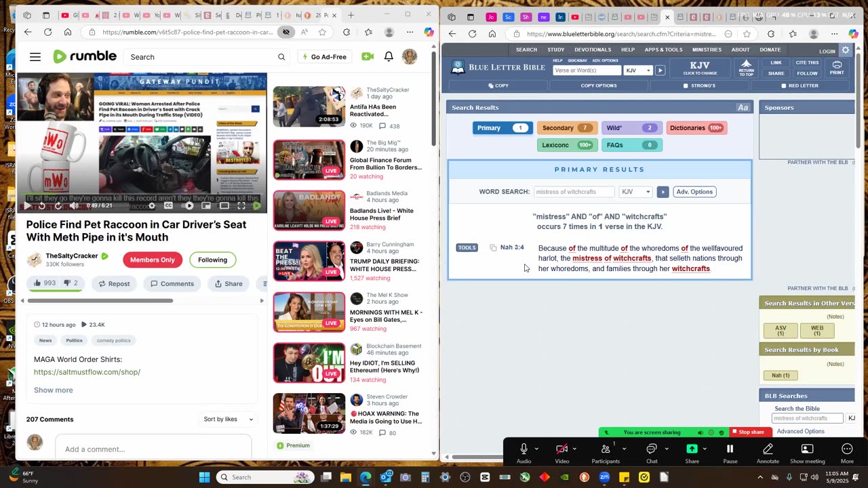Dislike the video with thumbs down (2)
This screenshot has width=868, height=488.
pyautogui.click(x=71, y=283)
